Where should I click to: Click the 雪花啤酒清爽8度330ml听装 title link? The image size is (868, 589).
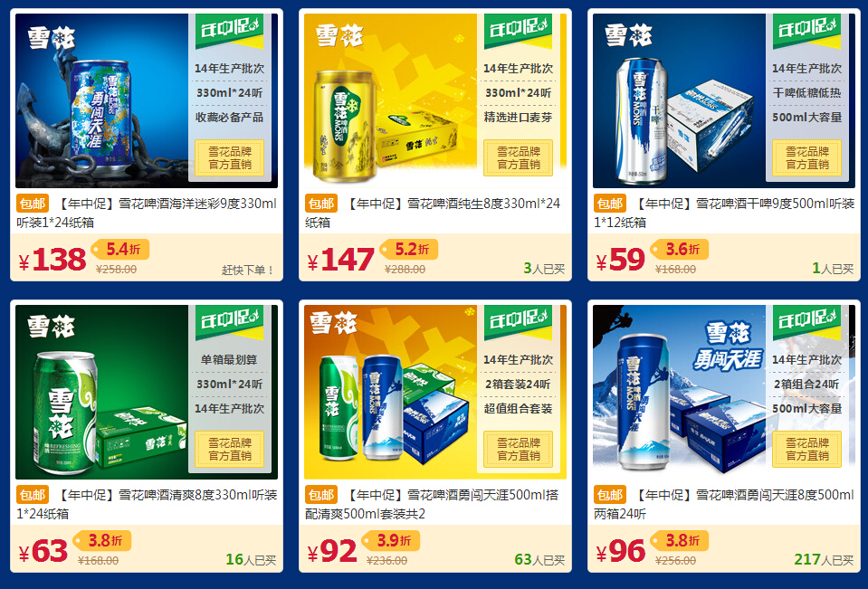[147, 504]
